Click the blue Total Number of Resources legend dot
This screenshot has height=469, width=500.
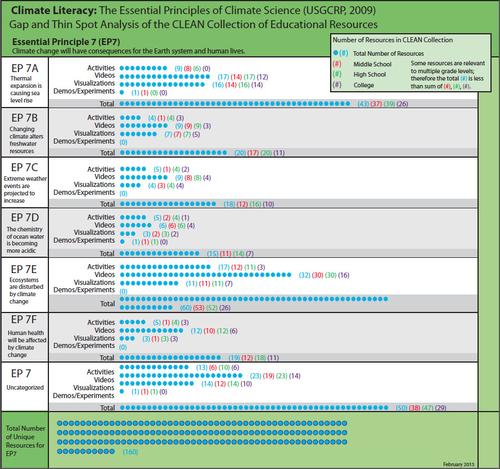(x=335, y=53)
